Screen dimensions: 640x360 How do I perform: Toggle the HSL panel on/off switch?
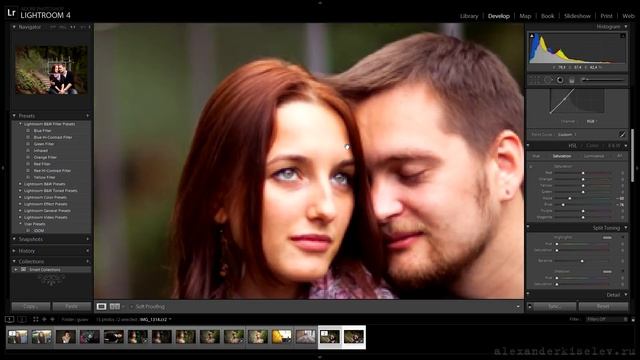pyautogui.click(x=528, y=146)
